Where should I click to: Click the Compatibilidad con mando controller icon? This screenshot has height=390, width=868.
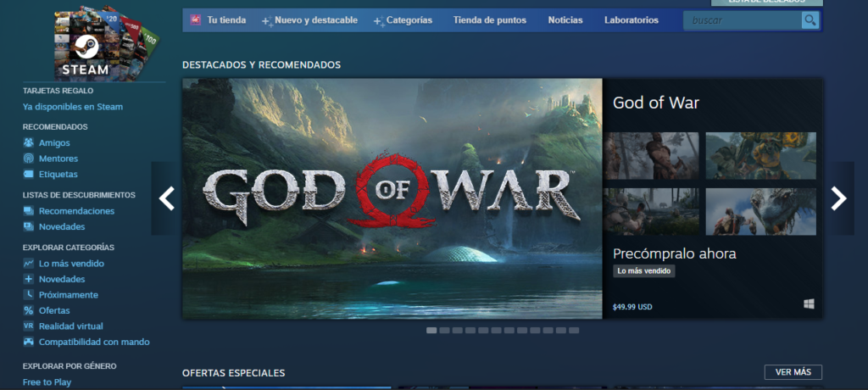point(29,342)
